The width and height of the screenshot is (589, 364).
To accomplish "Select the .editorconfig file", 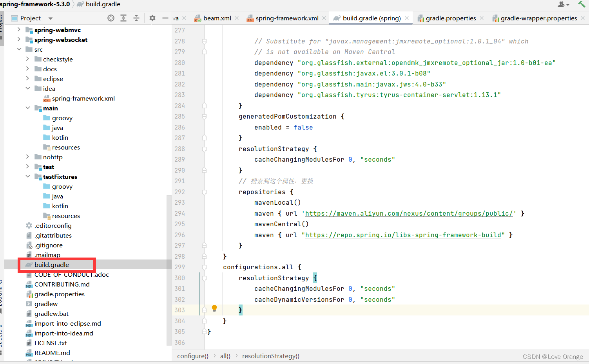I will coord(53,225).
